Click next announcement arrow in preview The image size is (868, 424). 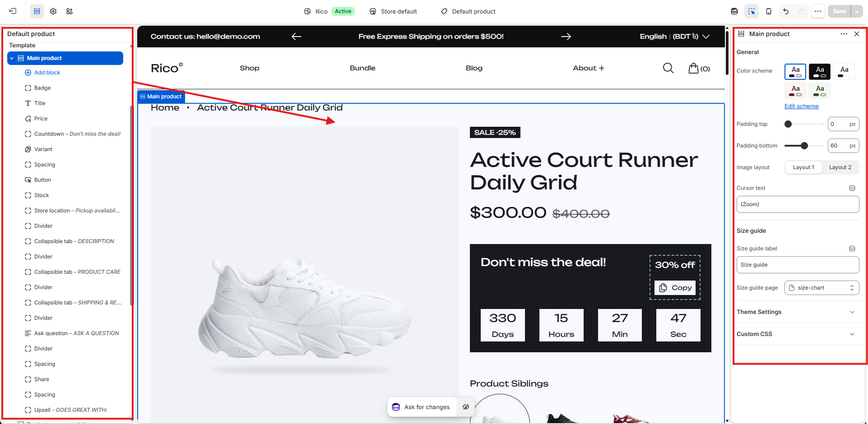click(566, 37)
